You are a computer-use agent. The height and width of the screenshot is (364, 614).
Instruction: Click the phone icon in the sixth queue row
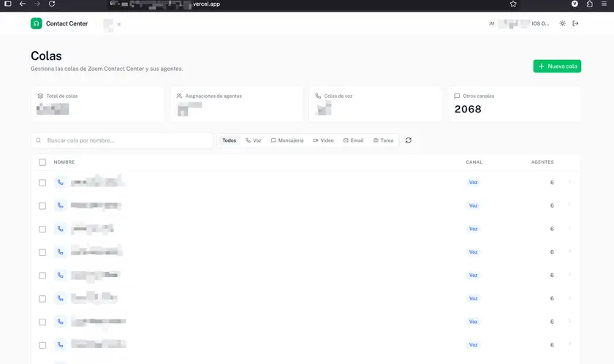60,298
